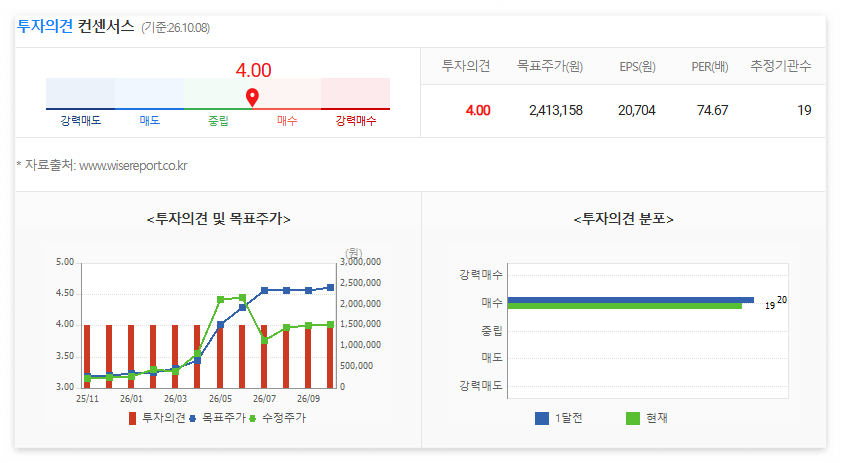Click the green 현재 legend square
Viewport: 841px width, 463px height.
pos(633,418)
